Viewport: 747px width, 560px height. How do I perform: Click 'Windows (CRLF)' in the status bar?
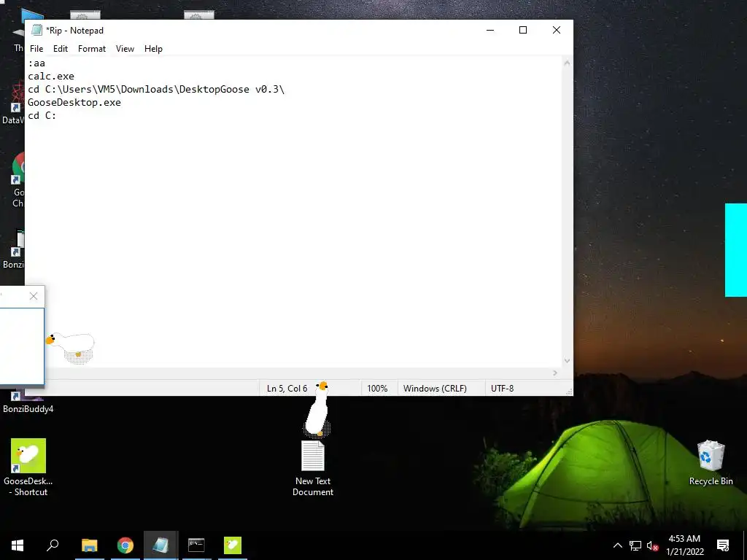[435, 389]
